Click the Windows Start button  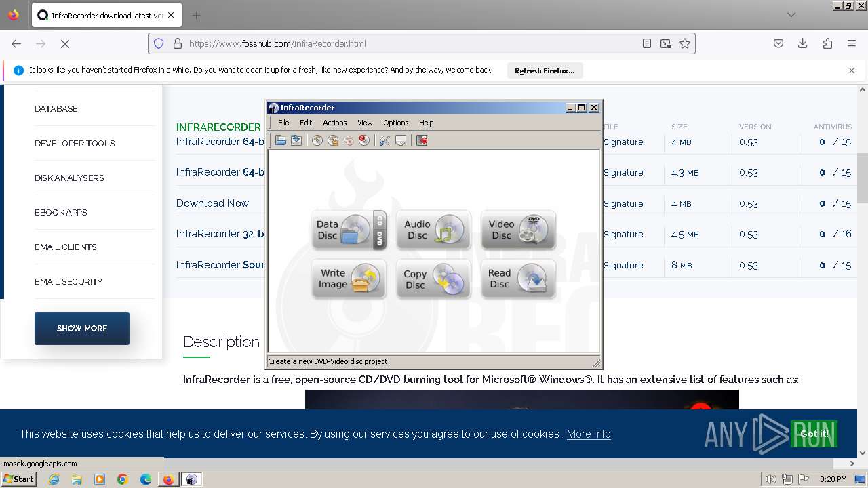(18, 479)
